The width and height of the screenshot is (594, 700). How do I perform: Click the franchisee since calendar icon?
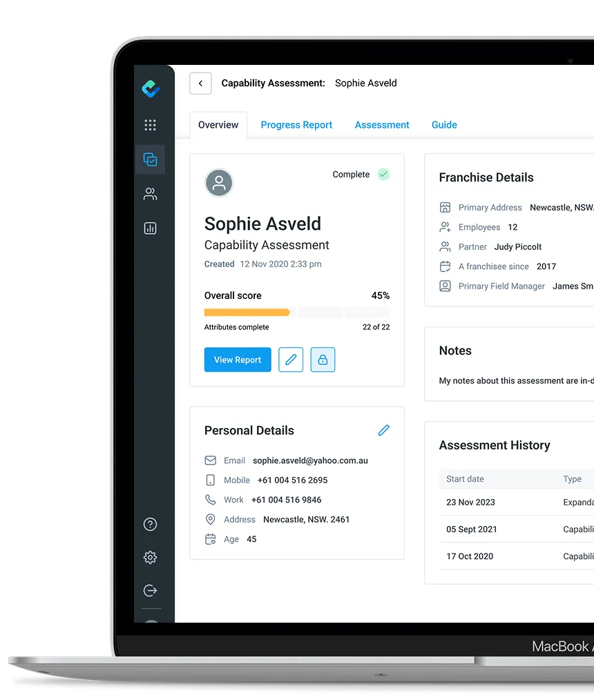445,266
